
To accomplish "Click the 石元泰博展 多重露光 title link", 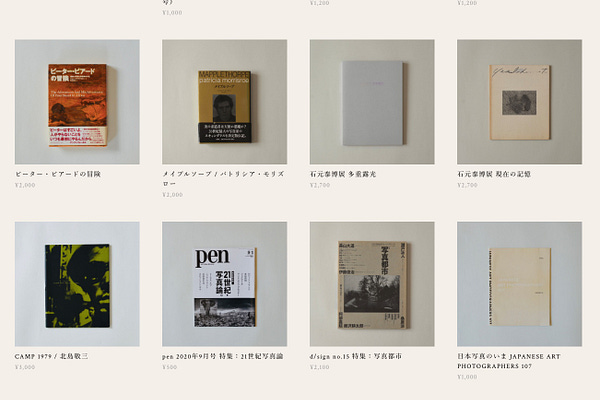I will (x=343, y=174).
